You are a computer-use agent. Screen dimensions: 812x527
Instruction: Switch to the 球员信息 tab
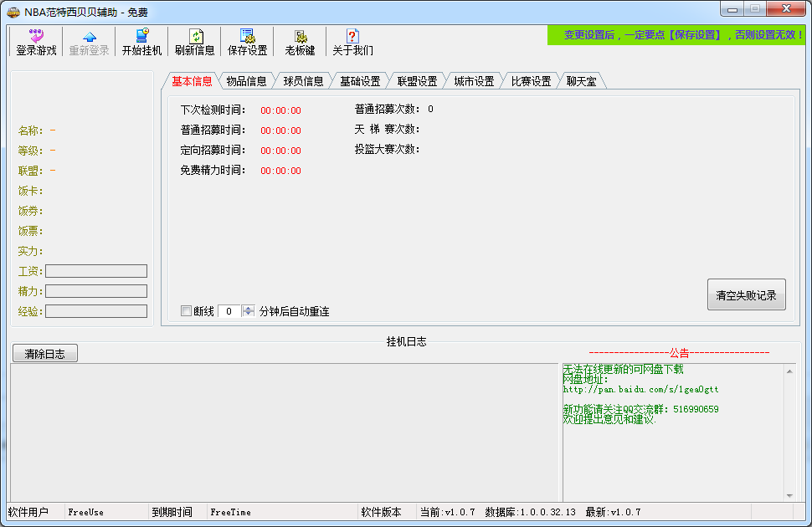point(303,81)
